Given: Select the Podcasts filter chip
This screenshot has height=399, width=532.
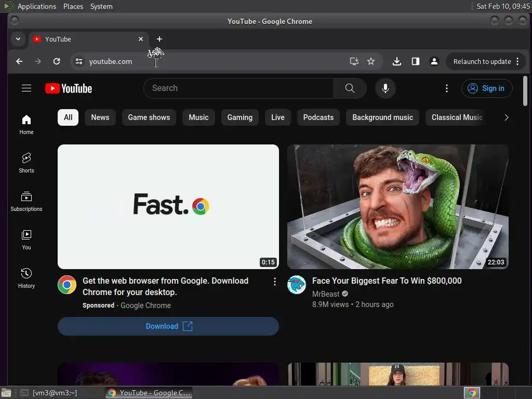Looking at the screenshot, I should click(318, 117).
